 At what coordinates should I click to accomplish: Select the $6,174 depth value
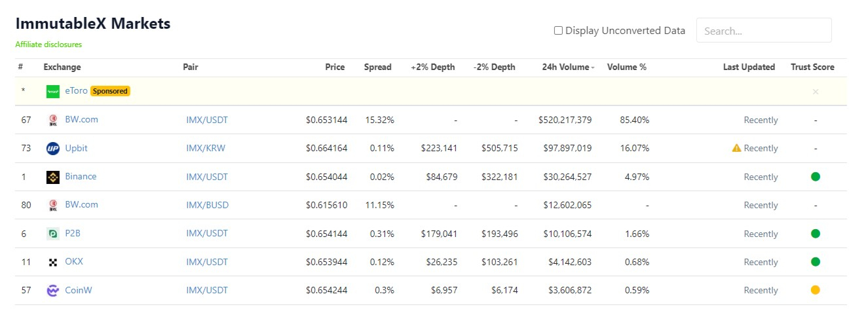click(504, 290)
